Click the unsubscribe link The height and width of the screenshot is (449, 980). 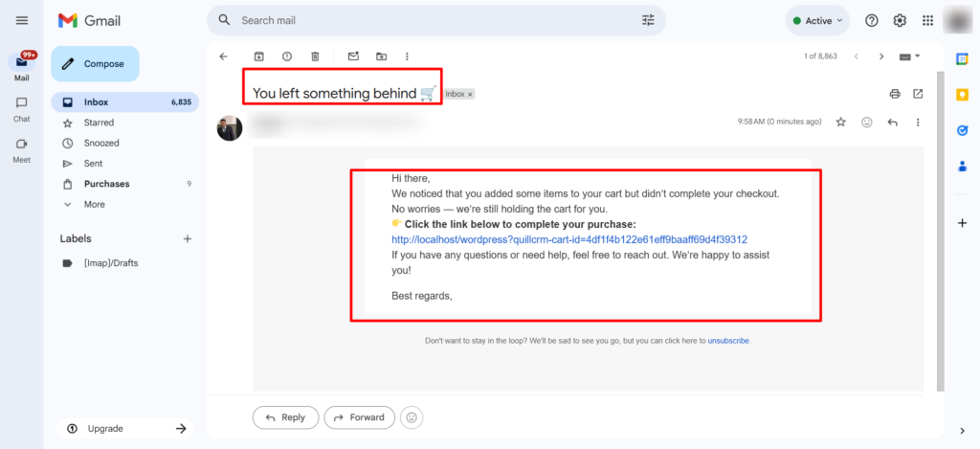tap(728, 340)
